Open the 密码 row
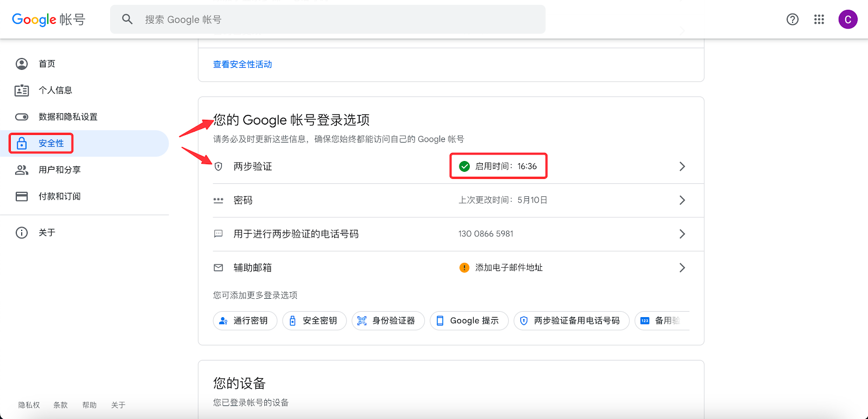The image size is (868, 419). (x=451, y=201)
